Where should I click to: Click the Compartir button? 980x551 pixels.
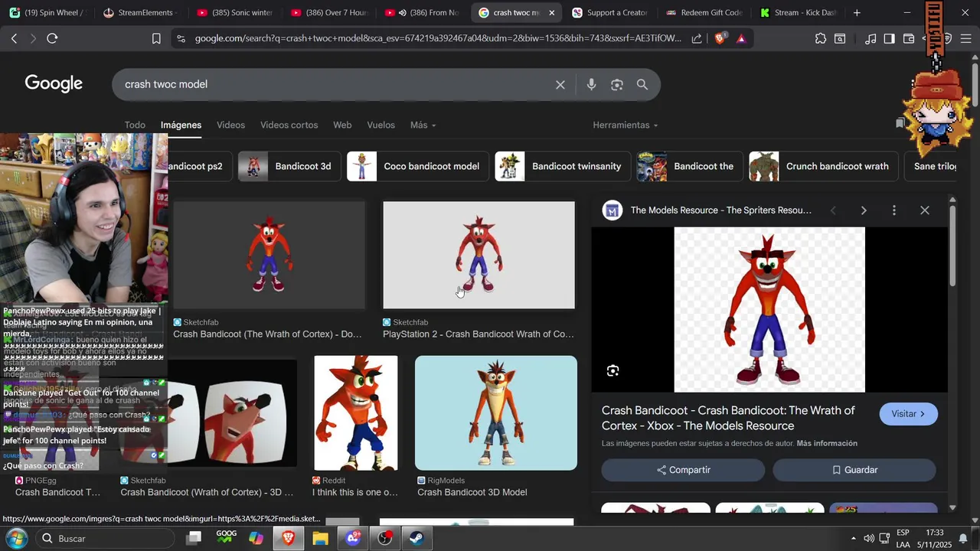tap(683, 470)
